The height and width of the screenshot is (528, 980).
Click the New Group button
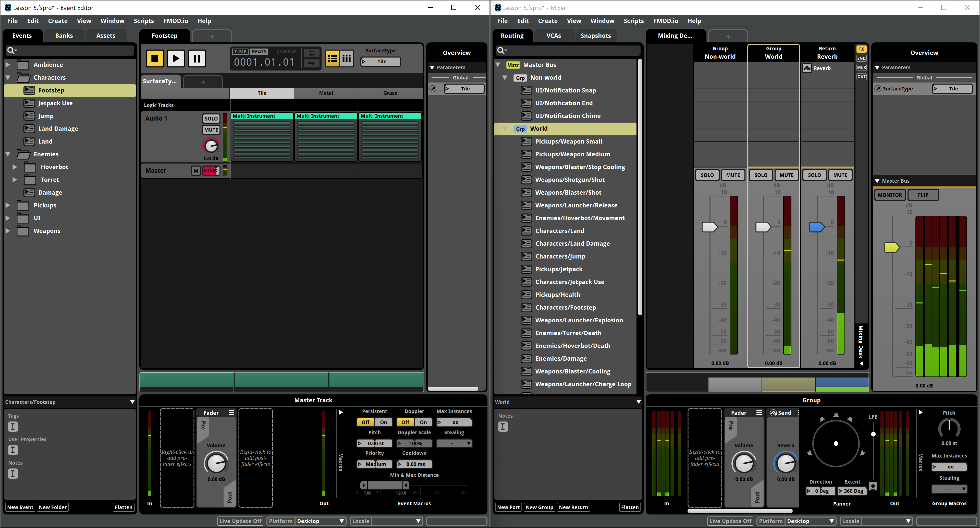540,507
